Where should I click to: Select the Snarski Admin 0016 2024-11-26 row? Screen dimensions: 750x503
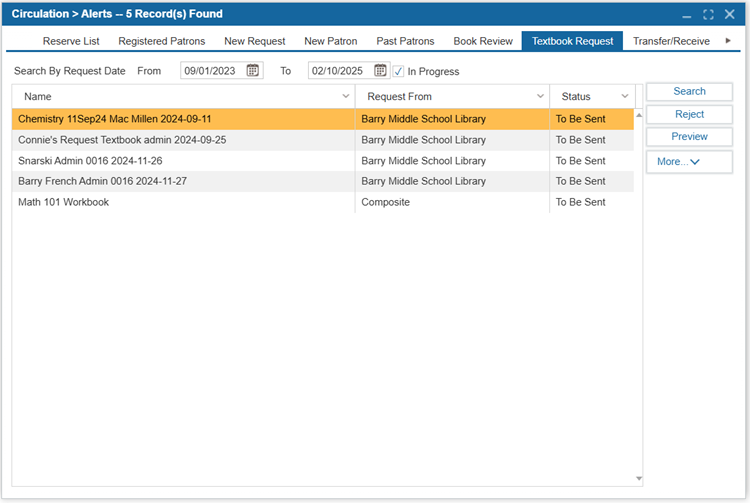(323, 161)
